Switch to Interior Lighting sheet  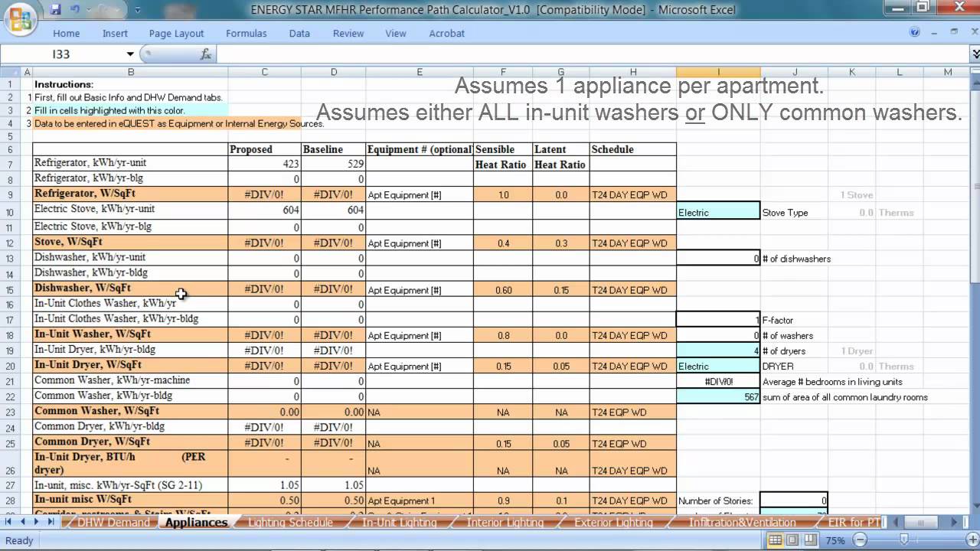[x=505, y=523]
